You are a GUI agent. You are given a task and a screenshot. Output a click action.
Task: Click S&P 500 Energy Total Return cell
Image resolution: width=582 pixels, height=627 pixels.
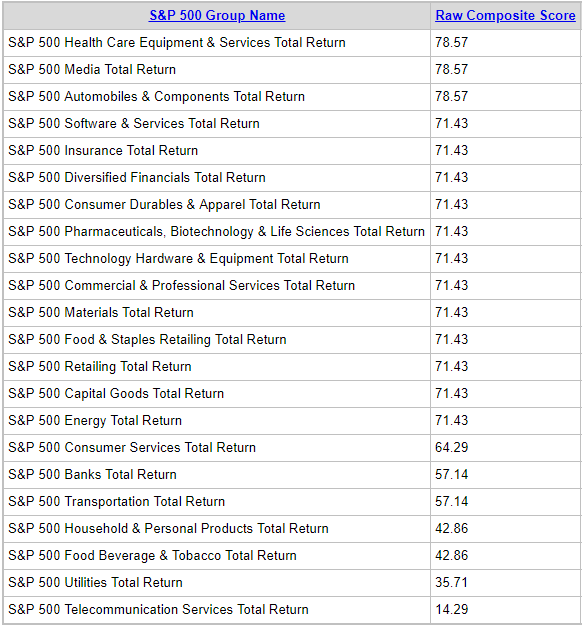point(217,421)
